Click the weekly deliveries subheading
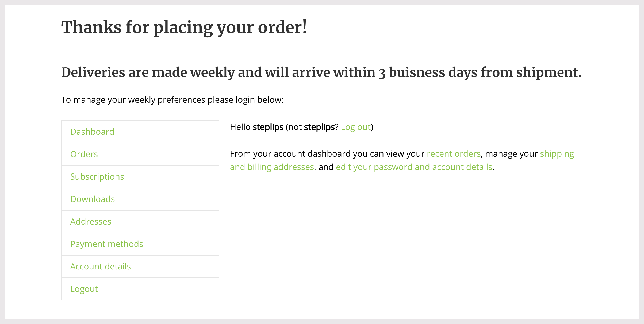 [x=321, y=72]
